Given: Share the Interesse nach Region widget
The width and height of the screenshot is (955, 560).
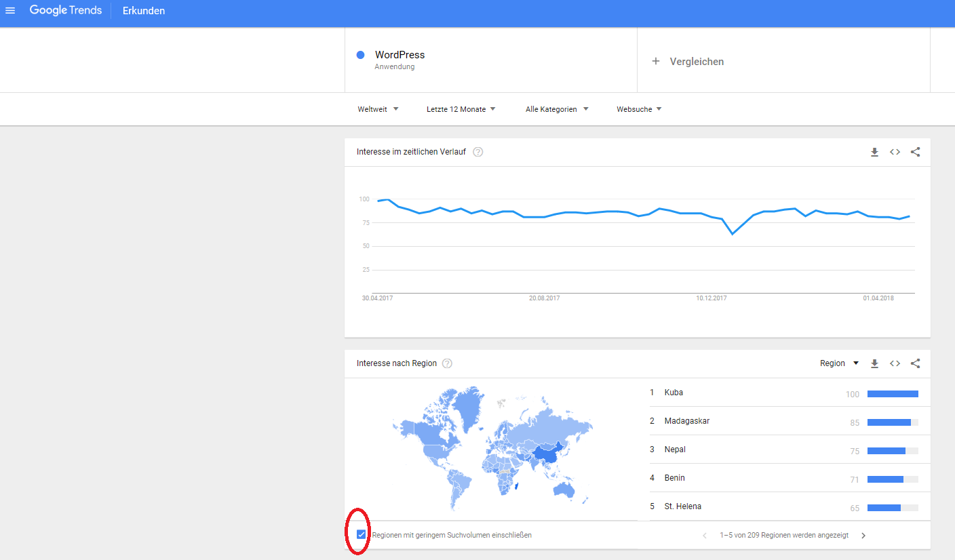Looking at the screenshot, I should [x=915, y=364].
